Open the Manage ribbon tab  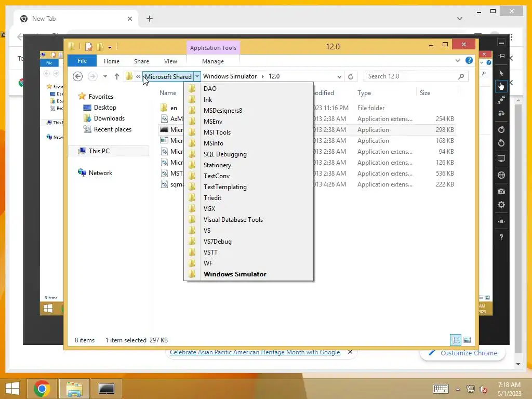(213, 61)
